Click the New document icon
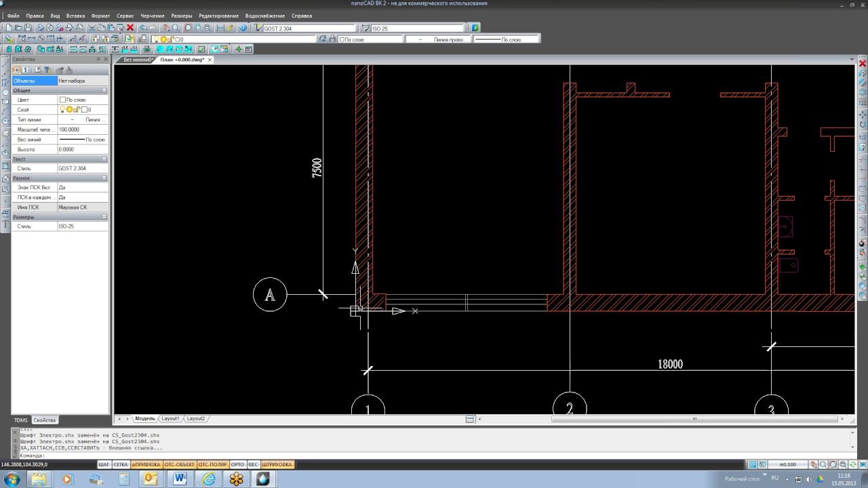868x488 pixels. [x=9, y=28]
